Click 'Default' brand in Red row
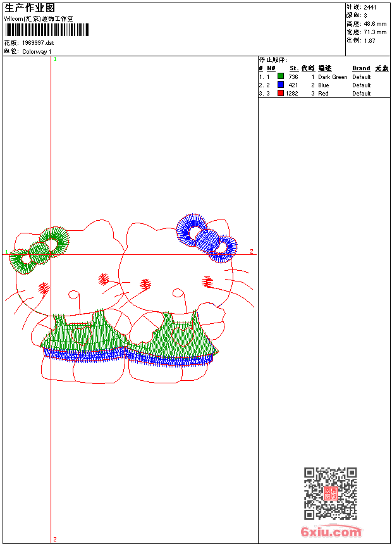This screenshot has width=392, height=544. click(x=362, y=94)
